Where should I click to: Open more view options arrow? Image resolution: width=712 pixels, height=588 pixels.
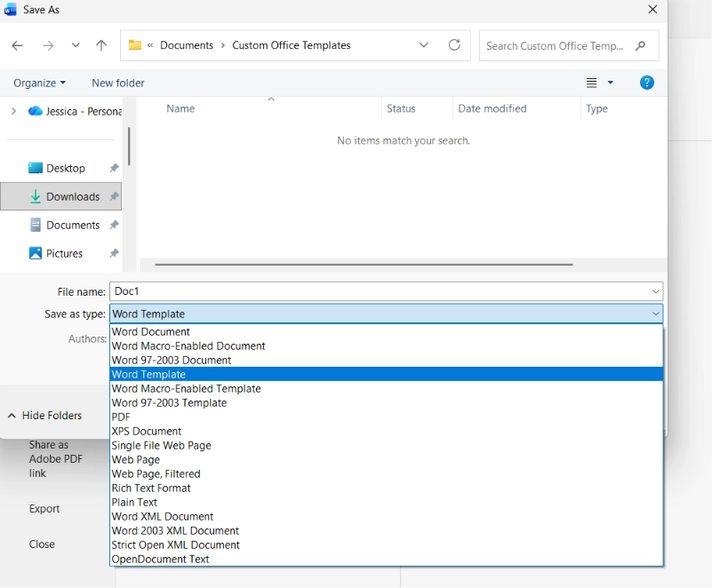point(611,83)
